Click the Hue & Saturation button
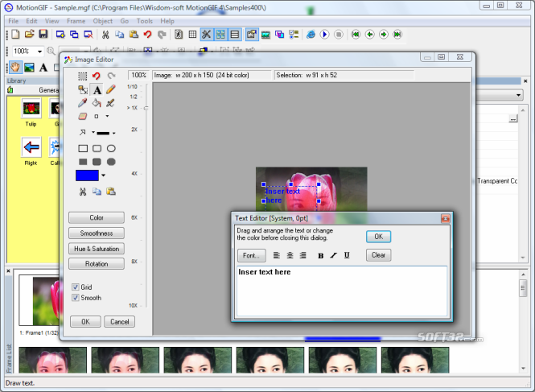The width and height of the screenshot is (535, 392). pyautogui.click(x=97, y=249)
